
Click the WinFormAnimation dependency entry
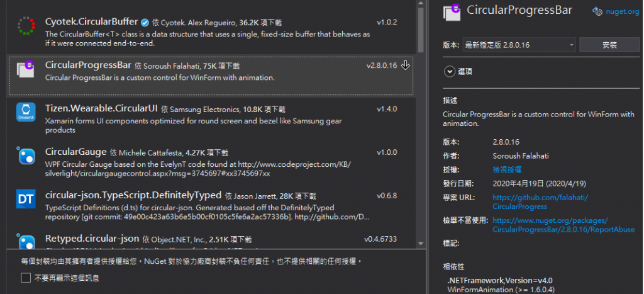501,290
